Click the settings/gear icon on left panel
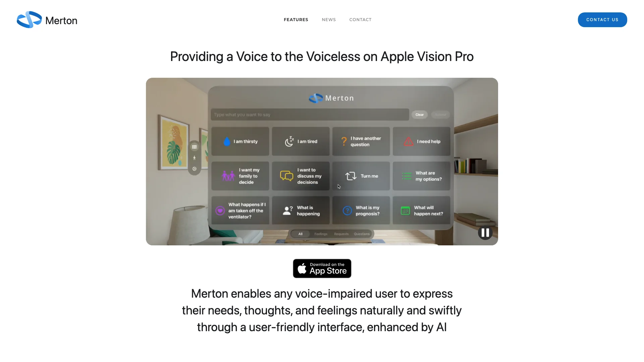 [x=195, y=168]
